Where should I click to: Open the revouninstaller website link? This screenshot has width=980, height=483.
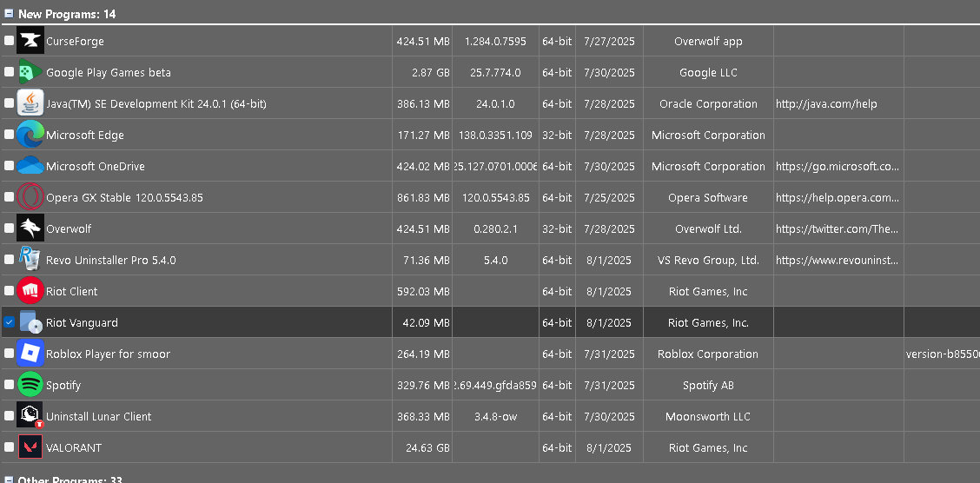point(838,260)
